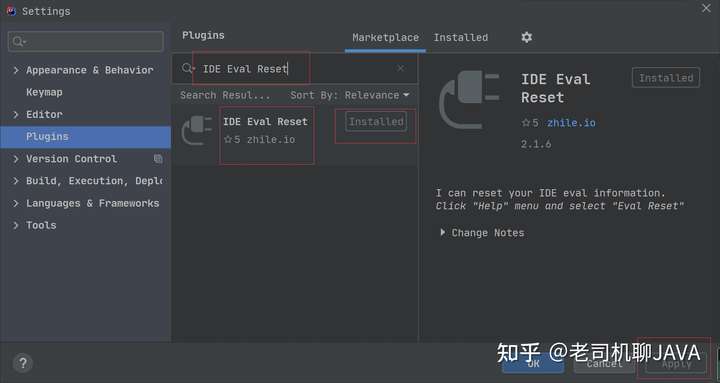Click the zhile.io text in search result
This screenshot has width=720, height=383.
(x=271, y=140)
